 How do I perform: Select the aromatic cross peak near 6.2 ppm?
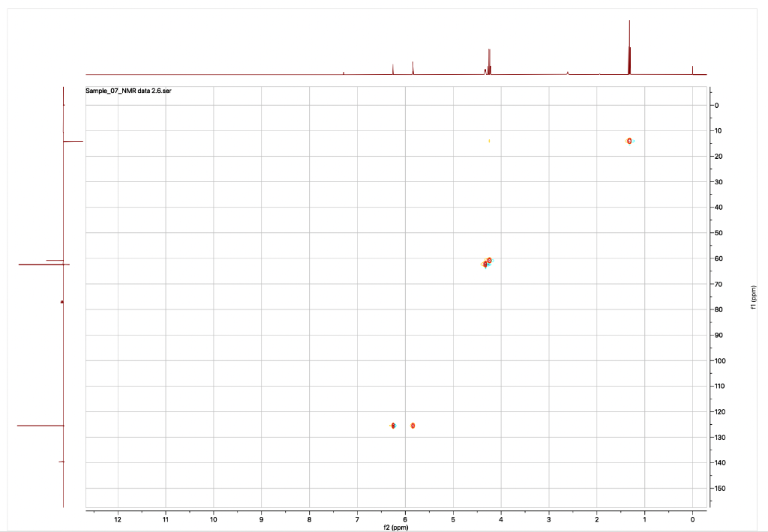pyautogui.click(x=392, y=424)
